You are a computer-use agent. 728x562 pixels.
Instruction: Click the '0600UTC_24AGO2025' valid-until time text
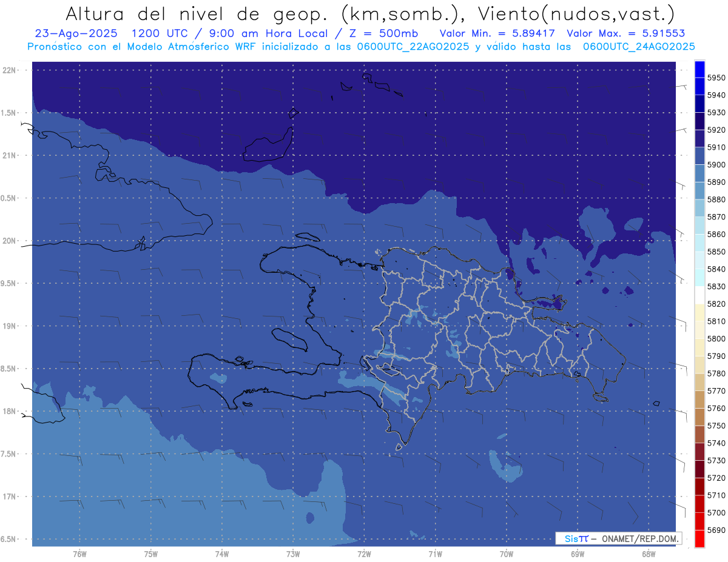[639, 46]
